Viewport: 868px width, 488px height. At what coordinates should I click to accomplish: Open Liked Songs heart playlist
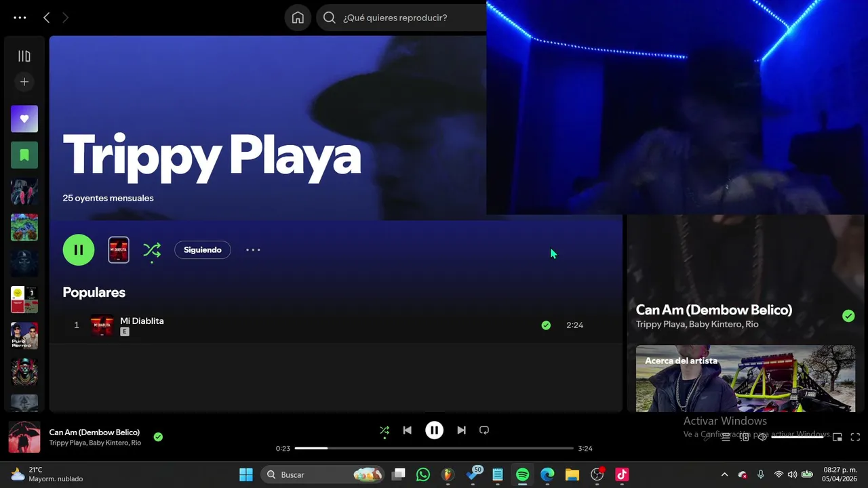pos(24,119)
